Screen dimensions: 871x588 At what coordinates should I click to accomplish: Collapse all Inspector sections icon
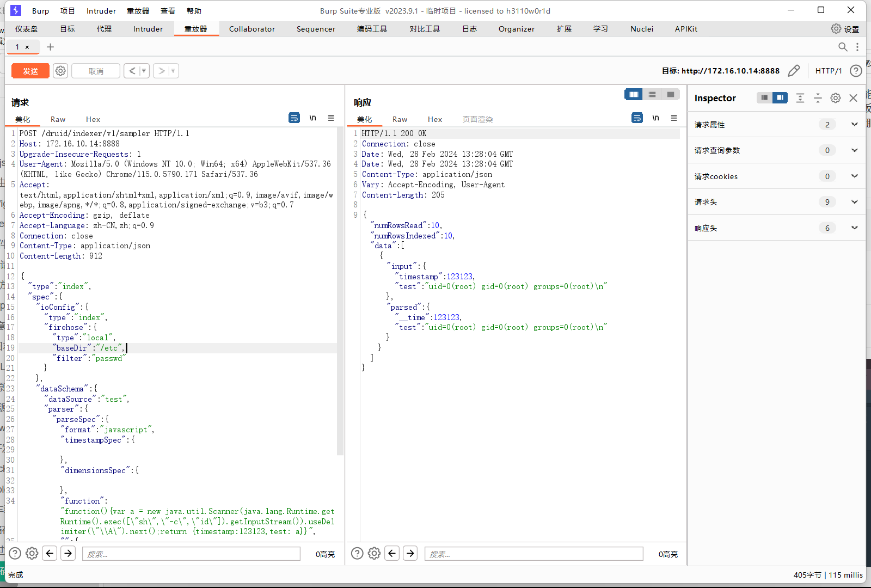(818, 97)
